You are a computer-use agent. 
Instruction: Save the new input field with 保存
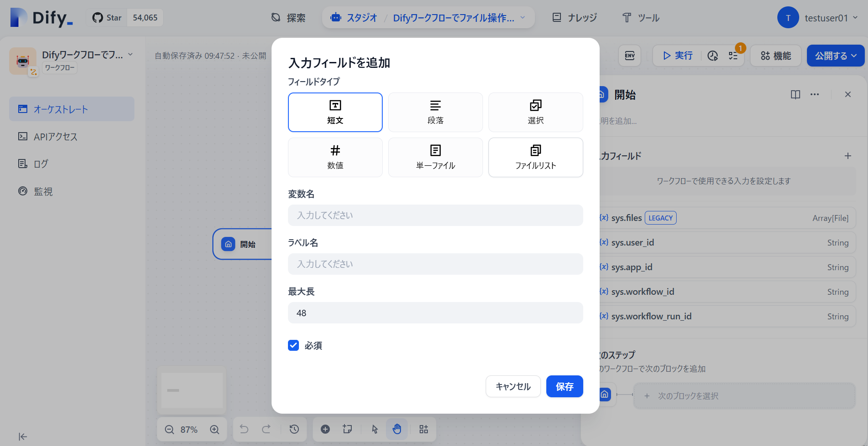click(564, 386)
